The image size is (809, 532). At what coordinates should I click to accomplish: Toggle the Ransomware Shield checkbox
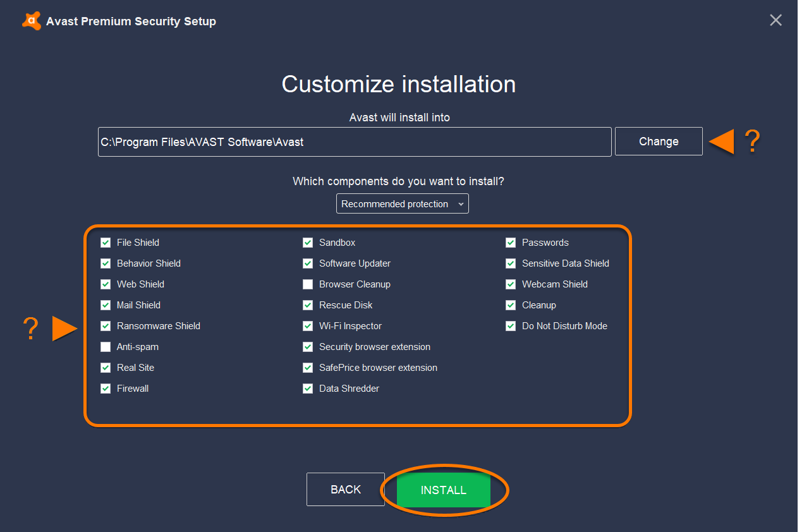coord(106,326)
